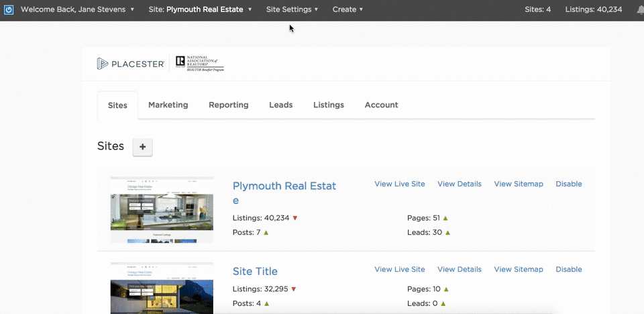View Details for Site Title

pos(459,269)
